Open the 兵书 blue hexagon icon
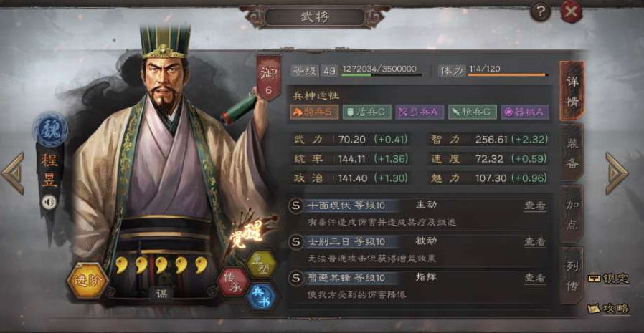Screen dimensions: 644x333 point(261,297)
